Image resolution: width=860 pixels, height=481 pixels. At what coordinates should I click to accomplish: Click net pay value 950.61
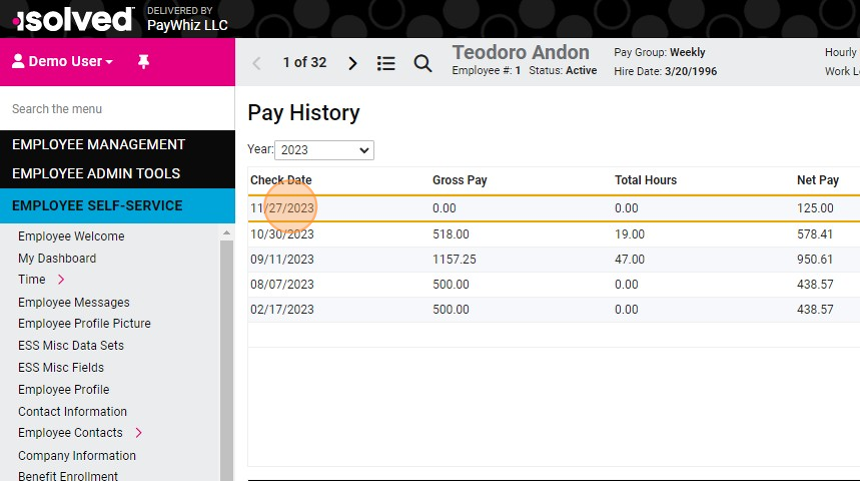pos(815,259)
